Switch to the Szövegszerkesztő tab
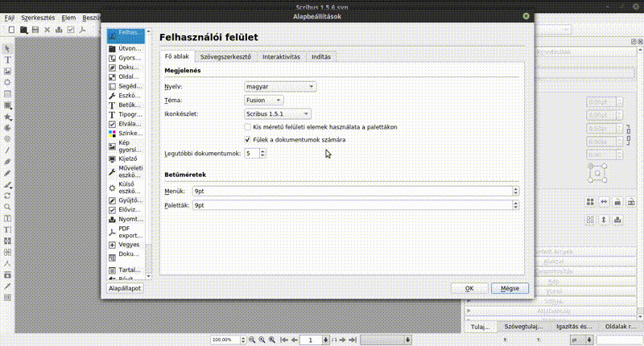 (x=226, y=57)
